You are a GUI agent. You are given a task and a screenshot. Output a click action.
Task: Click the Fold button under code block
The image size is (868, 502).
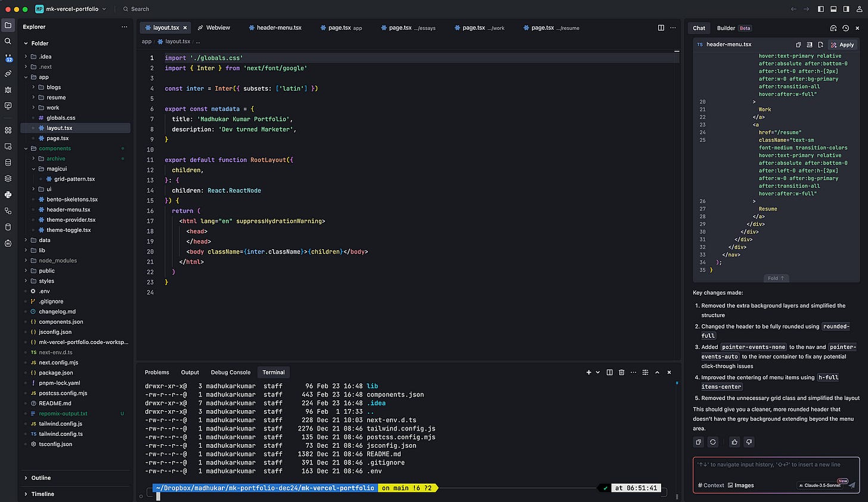(776, 278)
